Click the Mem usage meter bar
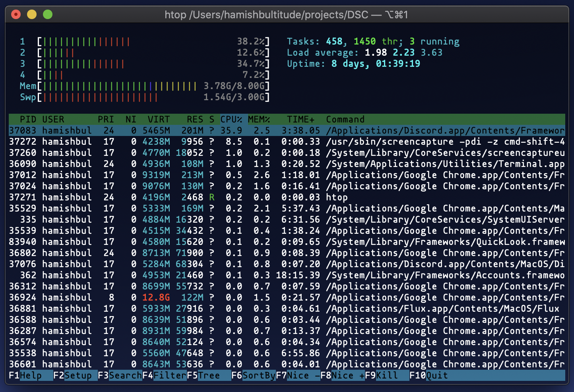Screen dimensions: 574x392 [x=153, y=86]
